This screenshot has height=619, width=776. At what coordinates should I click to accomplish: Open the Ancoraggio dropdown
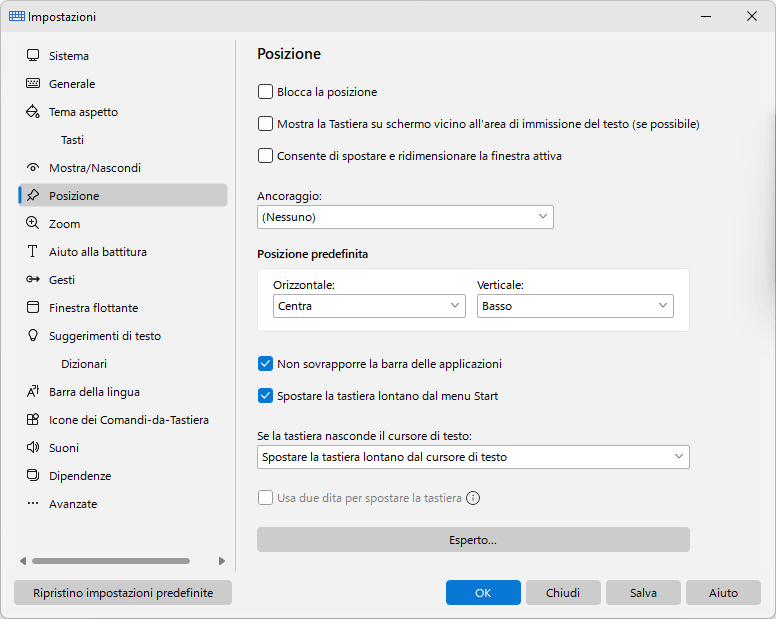[405, 217]
